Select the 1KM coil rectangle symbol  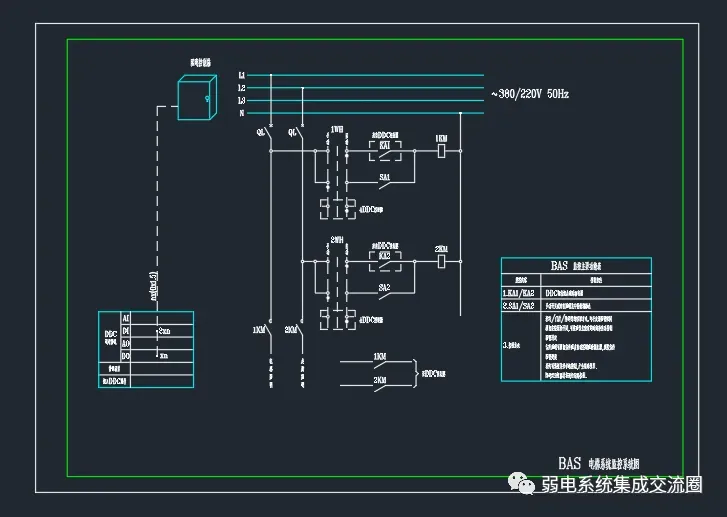click(441, 151)
